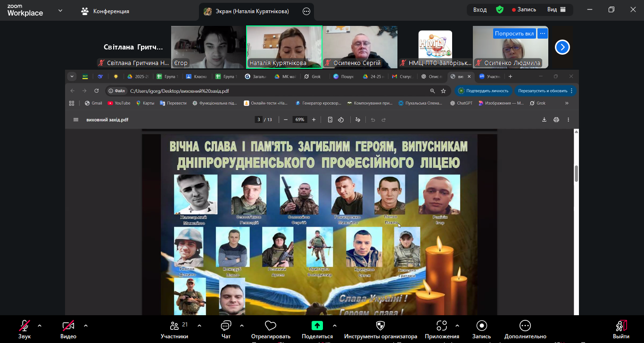This screenshot has width=644, height=343.
Task: Open the browser tab search dropdown
Action: (x=72, y=76)
